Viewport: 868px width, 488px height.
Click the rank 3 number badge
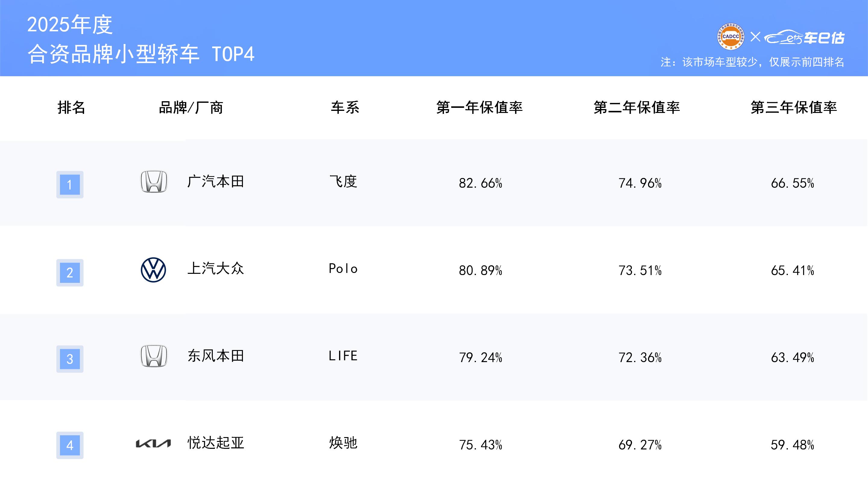click(70, 359)
